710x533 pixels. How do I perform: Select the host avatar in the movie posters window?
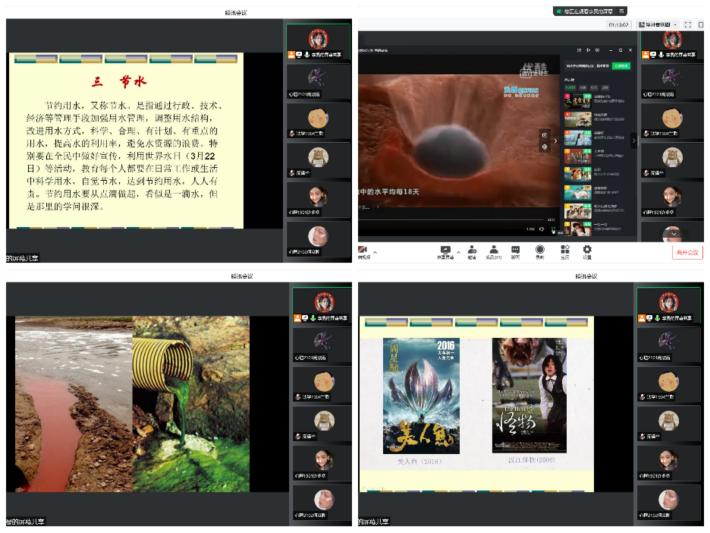pos(669,302)
